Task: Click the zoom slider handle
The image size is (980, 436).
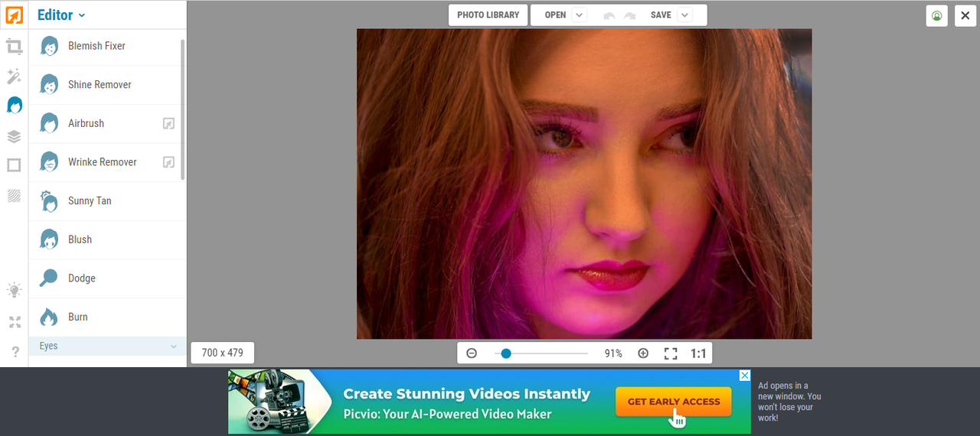Action: point(506,353)
